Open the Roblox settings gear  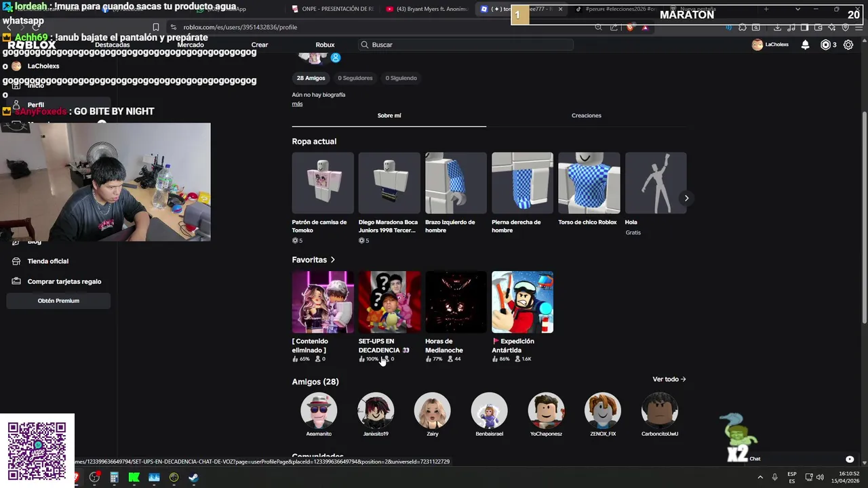point(848,45)
